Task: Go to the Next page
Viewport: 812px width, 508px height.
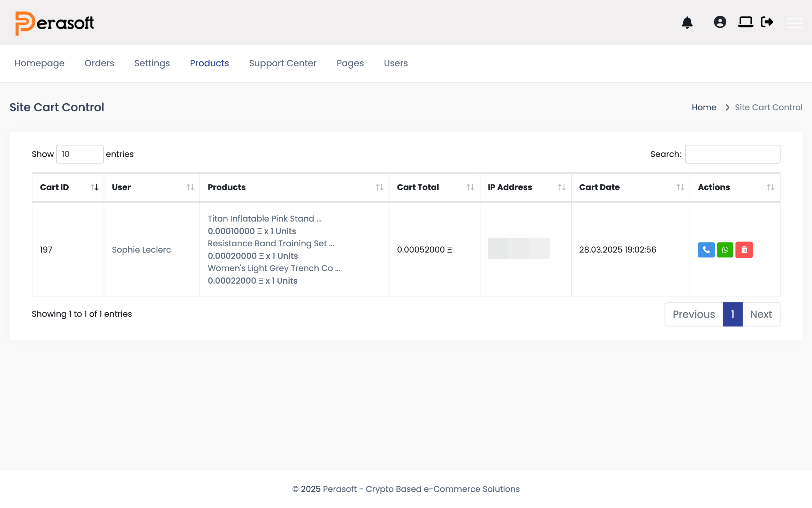Action: [761, 314]
